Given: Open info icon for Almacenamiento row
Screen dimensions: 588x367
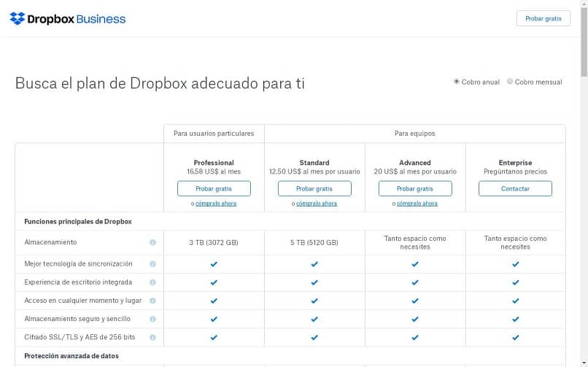Looking at the screenshot, I should point(152,242).
